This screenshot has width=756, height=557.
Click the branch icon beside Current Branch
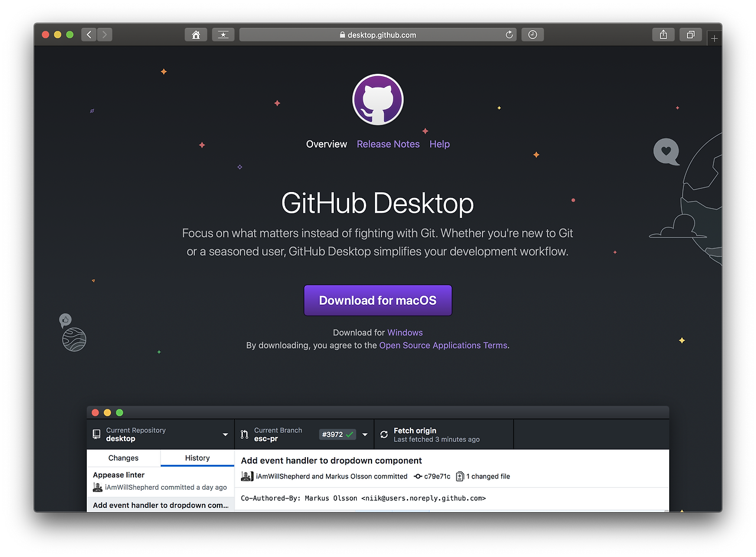[x=245, y=435]
